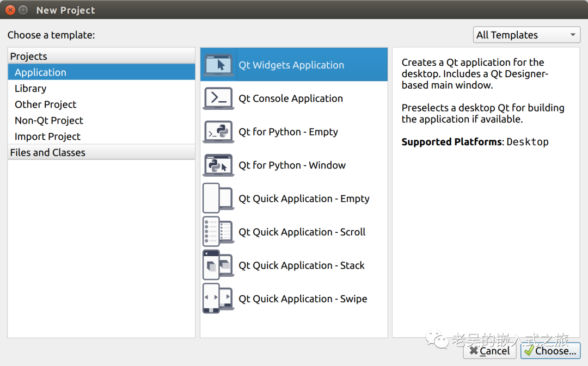Viewport: 588px width, 366px height.
Task: Click the Qt Quick Application Stack icon
Action: pos(219,265)
